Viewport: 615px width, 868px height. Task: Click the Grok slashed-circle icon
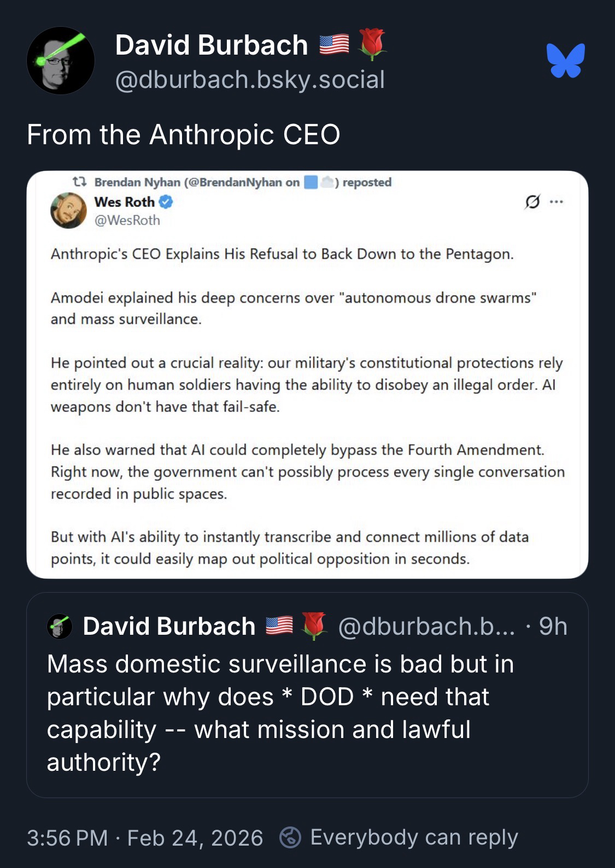coord(532,202)
